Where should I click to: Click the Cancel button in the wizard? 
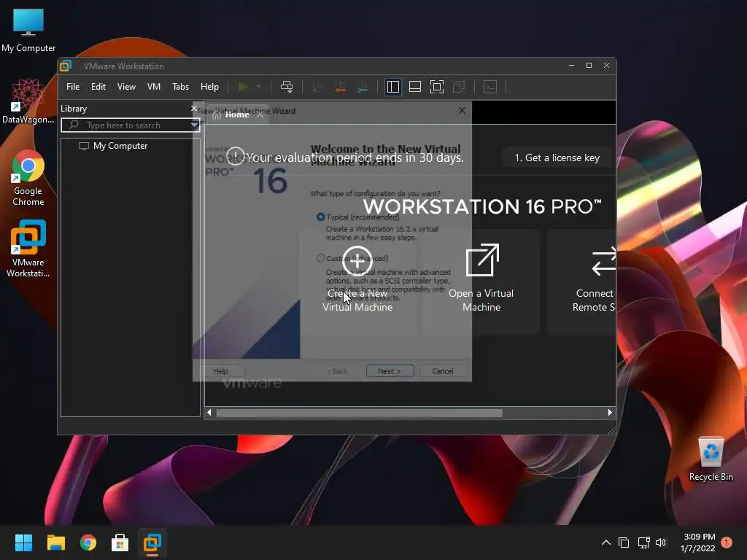(x=443, y=371)
